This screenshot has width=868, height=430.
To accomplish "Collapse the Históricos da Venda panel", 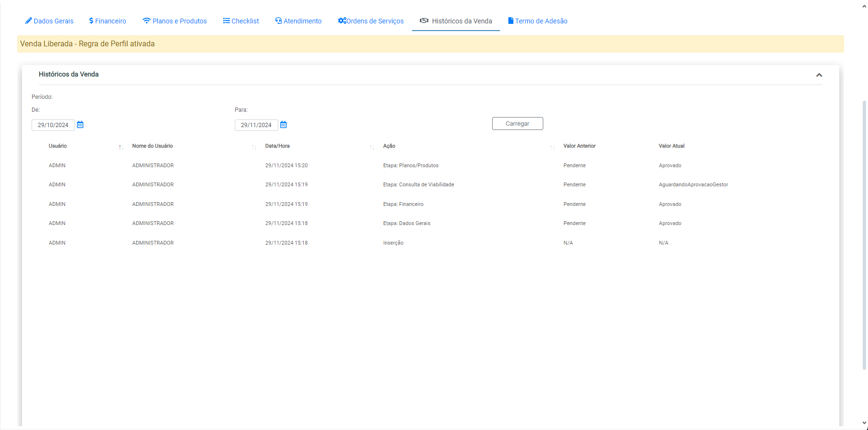I will 819,75.
